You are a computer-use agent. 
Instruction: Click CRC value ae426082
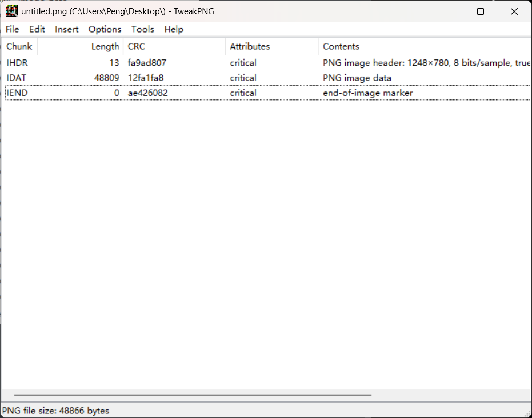pyautogui.click(x=147, y=93)
